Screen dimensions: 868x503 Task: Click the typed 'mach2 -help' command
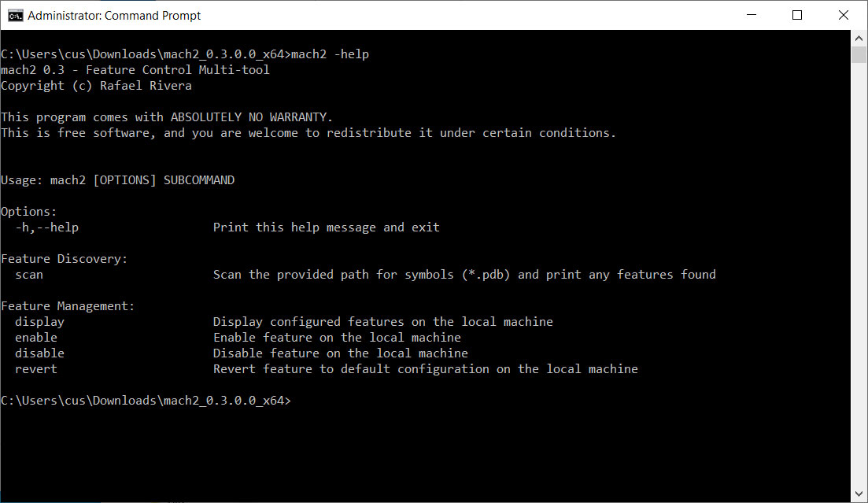click(330, 54)
